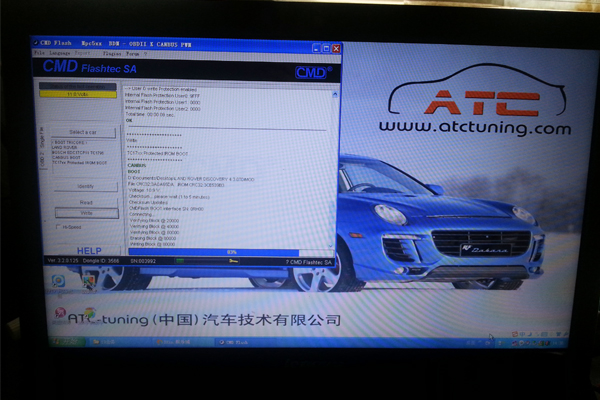Click the Identify button
This screenshot has width=600, height=400.
(85, 186)
